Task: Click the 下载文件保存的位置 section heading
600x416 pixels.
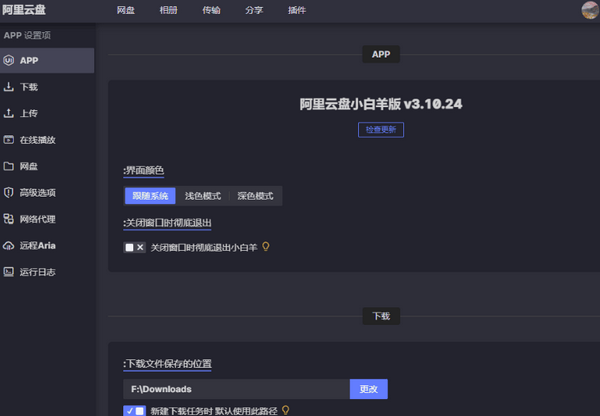Action: 167,364
